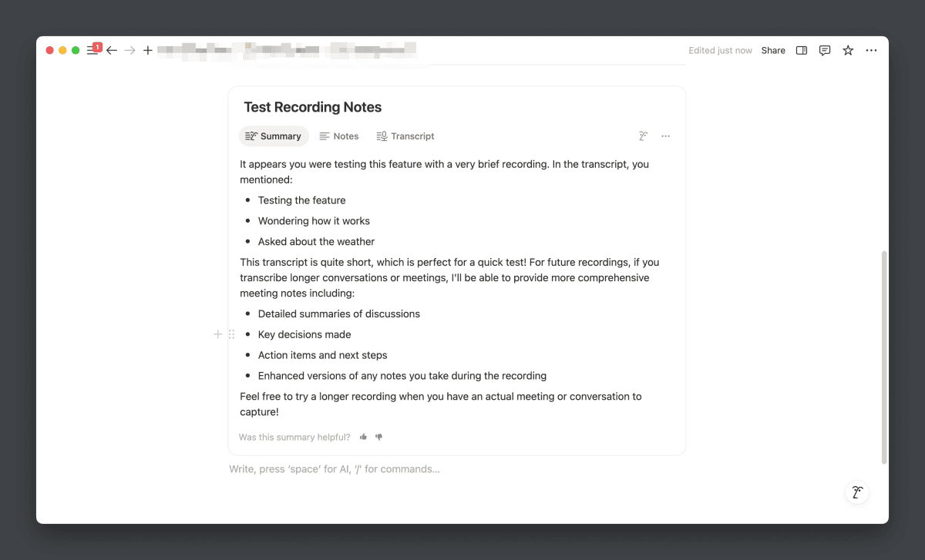
Task: Open page options three-dot menu
Action: pos(871,51)
